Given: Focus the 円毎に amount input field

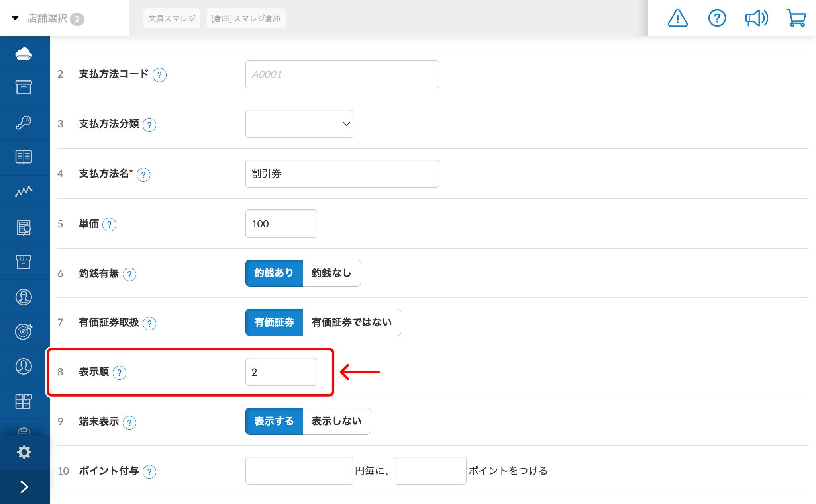Looking at the screenshot, I should click(299, 471).
